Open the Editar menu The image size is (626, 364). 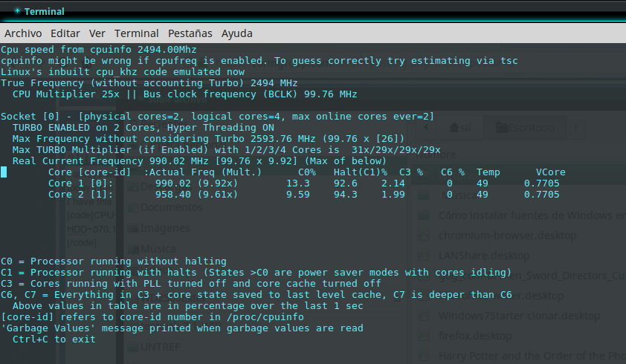coord(65,33)
